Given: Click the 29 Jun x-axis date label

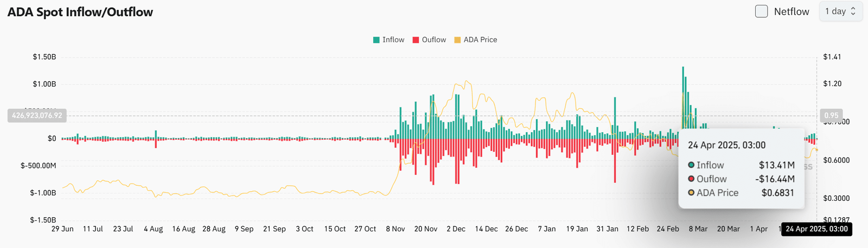Looking at the screenshot, I should pyautogui.click(x=62, y=229).
